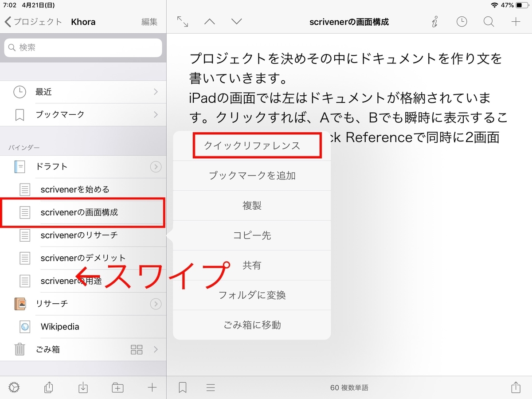Share the document via the bottom-right share icon
Image resolution: width=532 pixels, height=399 pixels.
[x=515, y=387]
